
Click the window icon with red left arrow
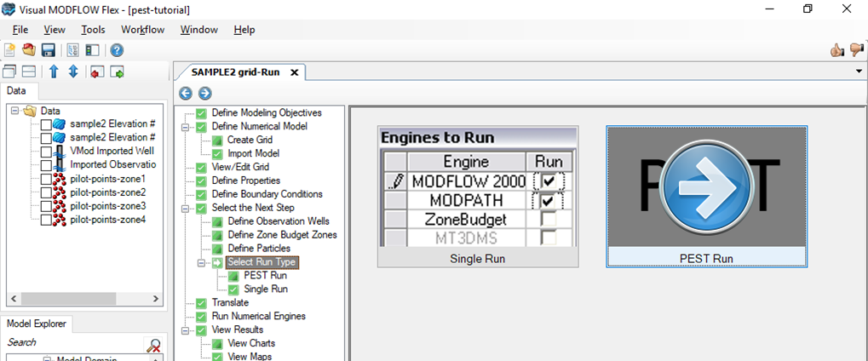97,72
